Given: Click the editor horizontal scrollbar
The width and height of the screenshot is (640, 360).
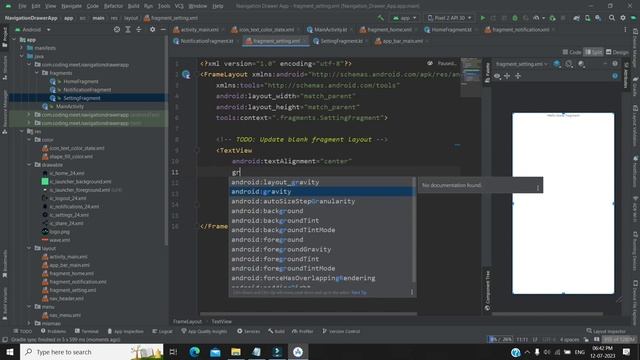Looking at the screenshot, I should pos(308,314).
